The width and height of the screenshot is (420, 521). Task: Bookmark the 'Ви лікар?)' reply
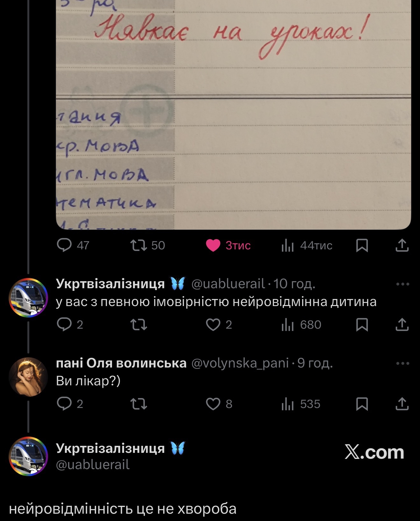point(362,404)
